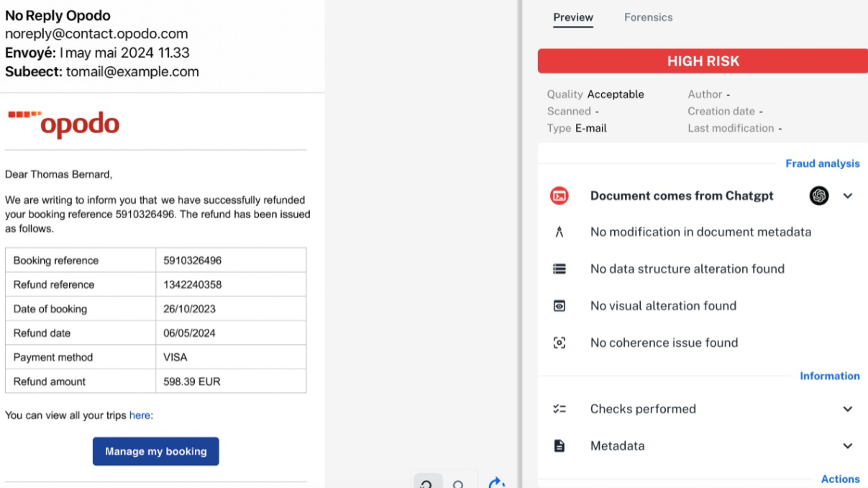Screen dimensions: 868x488
Task: Expand the Metadata section
Action: [x=848, y=446]
